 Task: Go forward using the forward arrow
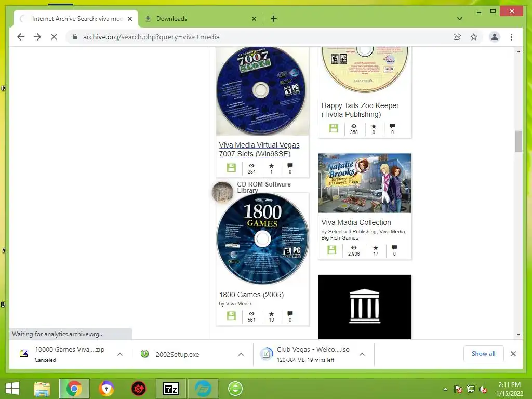(37, 37)
